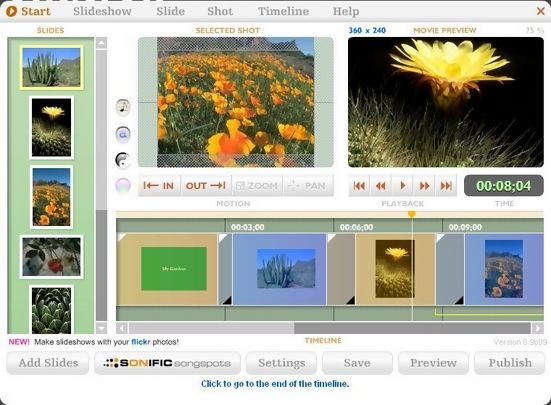The image size is (551, 405).
Task: Select the yellow flower clip in timeline
Action: pyautogui.click(x=395, y=269)
